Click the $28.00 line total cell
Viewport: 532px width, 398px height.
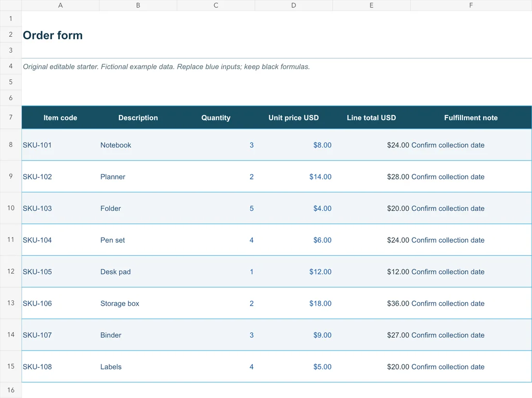pyautogui.click(x=371, y=177)
